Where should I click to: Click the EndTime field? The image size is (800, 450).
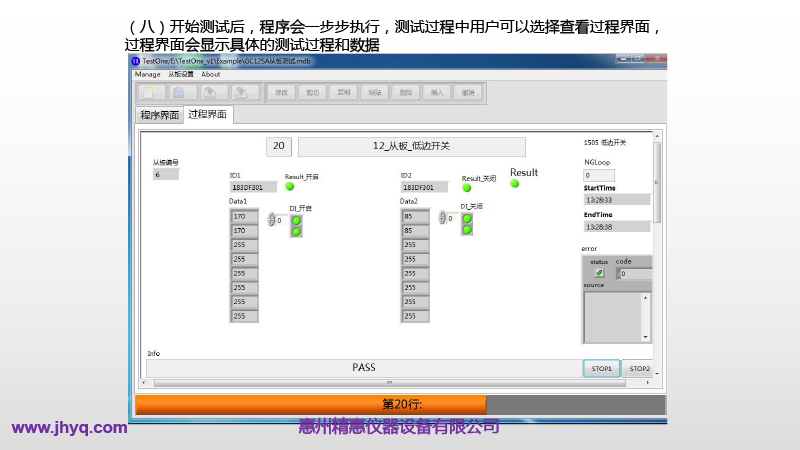click(617, 227)
